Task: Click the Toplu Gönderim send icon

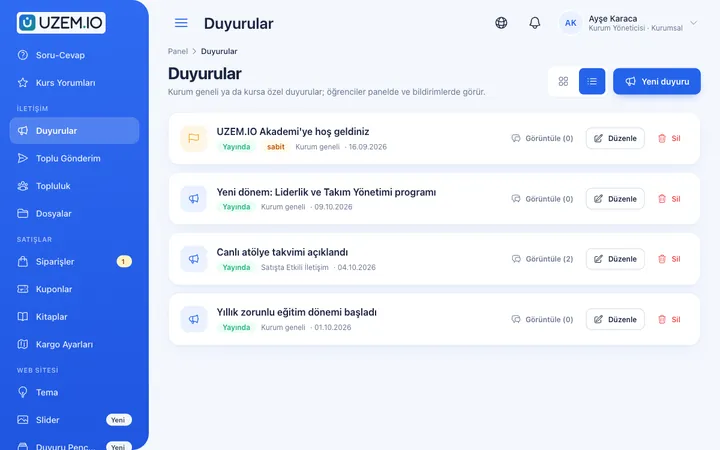Action: click(x=22, y=158)
